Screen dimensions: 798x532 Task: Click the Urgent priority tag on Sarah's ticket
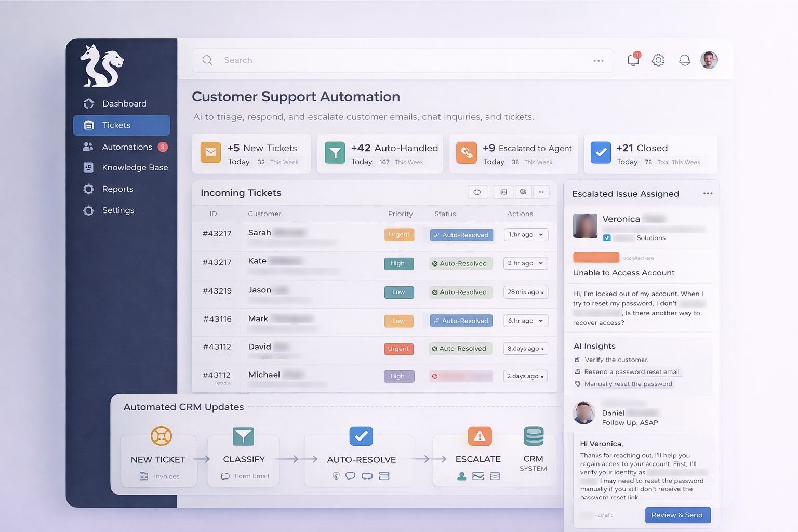399,235
